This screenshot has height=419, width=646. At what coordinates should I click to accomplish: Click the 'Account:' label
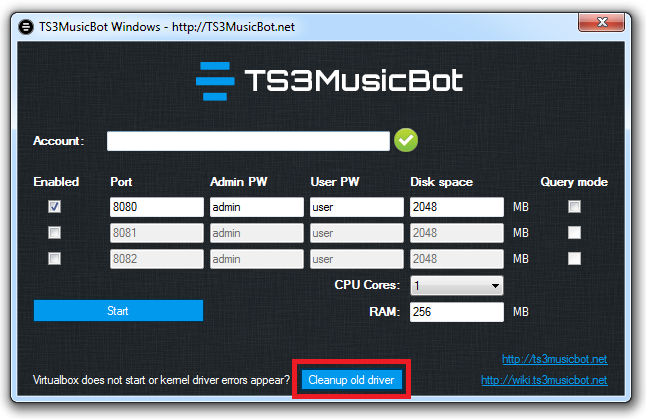point(59,141)
